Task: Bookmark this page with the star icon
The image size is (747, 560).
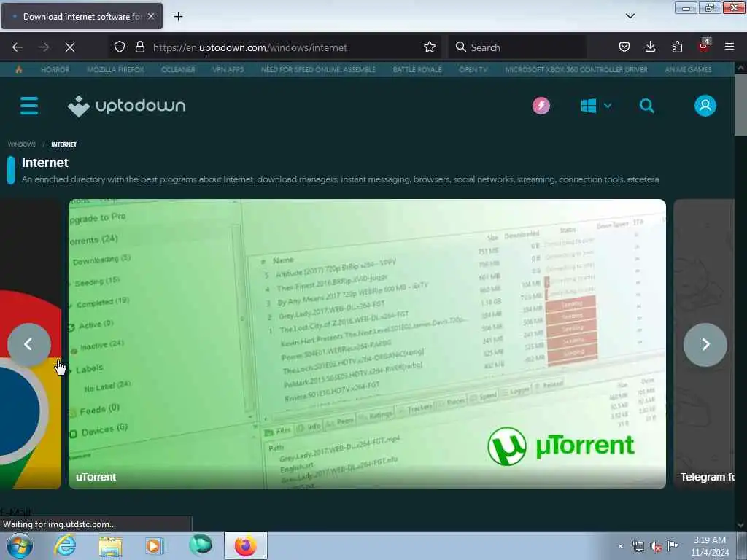Action: (430, 47)
